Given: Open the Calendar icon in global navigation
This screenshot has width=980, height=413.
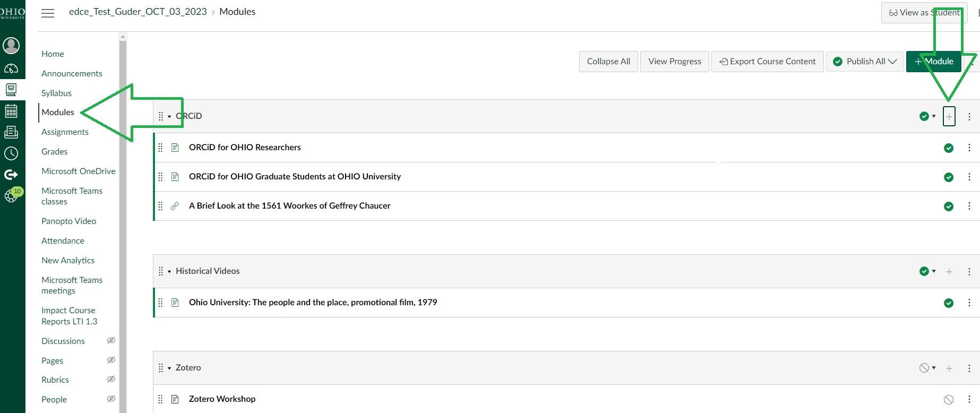Looking at the screenshot, I should pyautogui.click(x=11, y=111).
